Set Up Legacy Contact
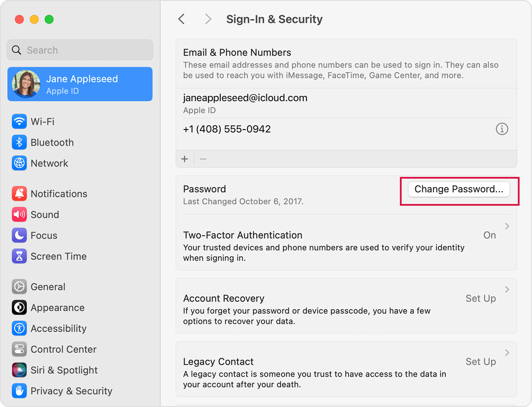532x407 pixels. 481,361
